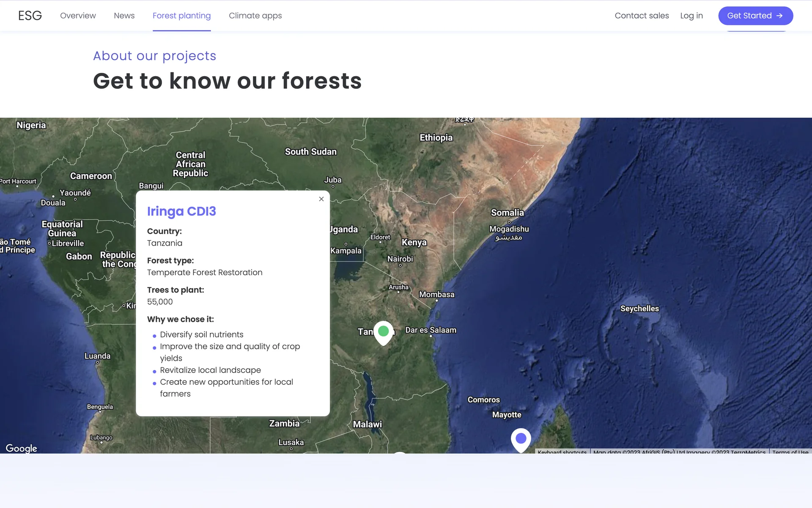Screen dimensions: 812x508
Task: Open the Overview tab
Action: 78,16
